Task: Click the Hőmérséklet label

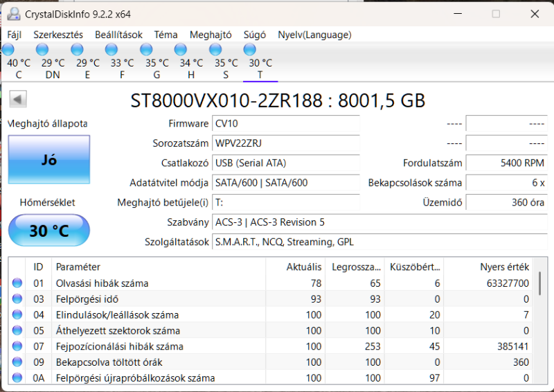Action: coord(47,202)
